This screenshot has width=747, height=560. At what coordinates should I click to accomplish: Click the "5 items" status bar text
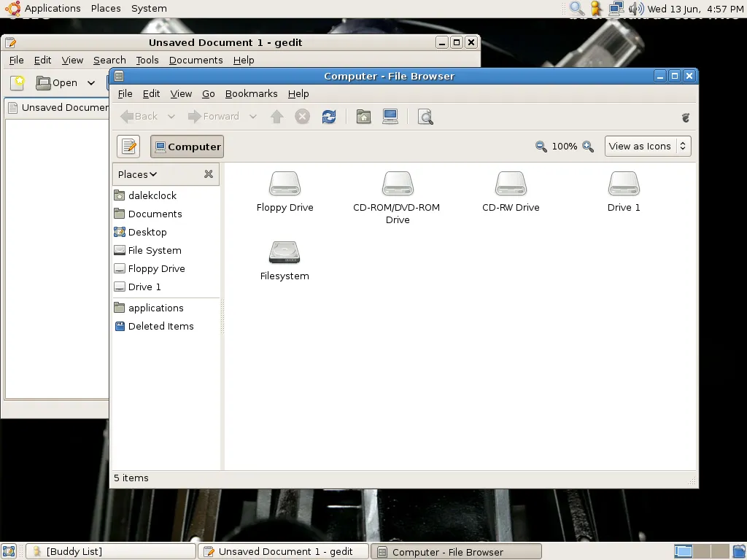point(131,478)
